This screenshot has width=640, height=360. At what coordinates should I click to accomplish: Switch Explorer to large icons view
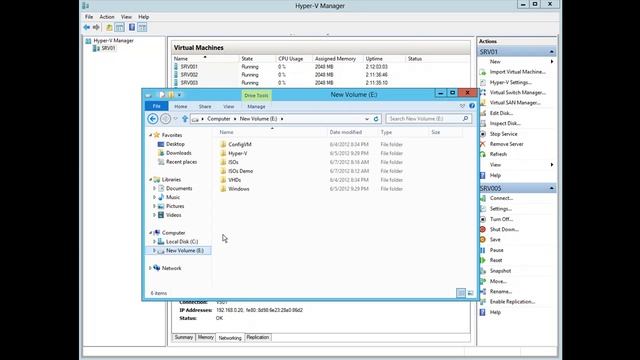pyautogui.click(x=470, y=293)
